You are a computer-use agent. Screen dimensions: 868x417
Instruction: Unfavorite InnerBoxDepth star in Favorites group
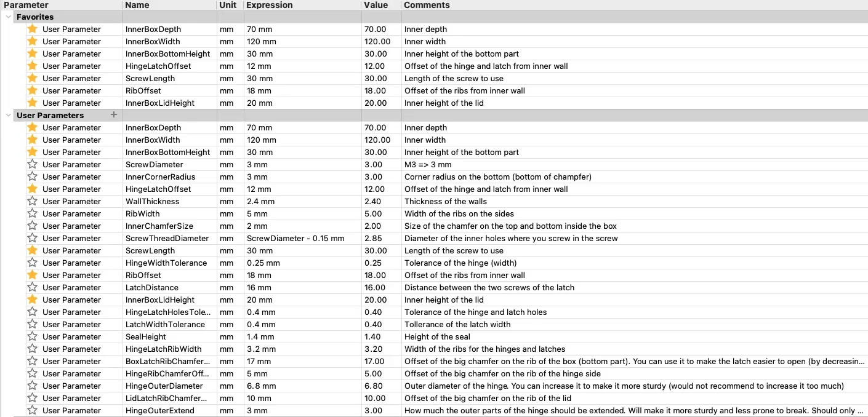click(33, 29)
